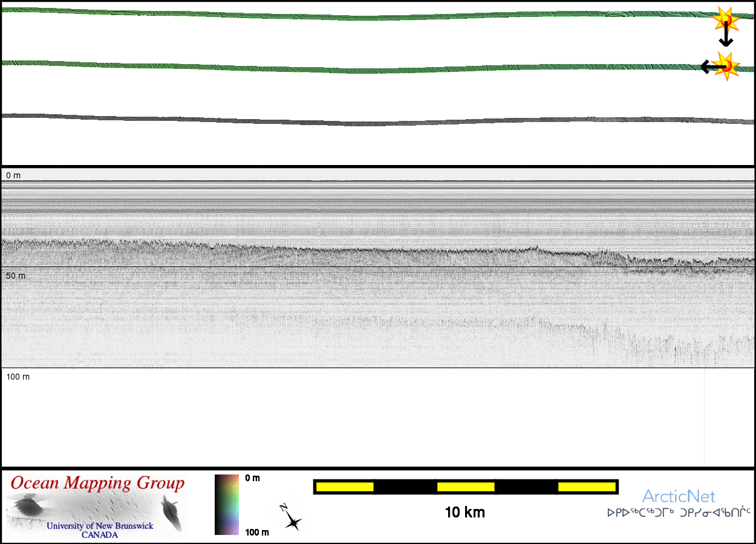Select the gray bottom survey swath line
The width and height of the screenshot is (756, 544).
375,123
